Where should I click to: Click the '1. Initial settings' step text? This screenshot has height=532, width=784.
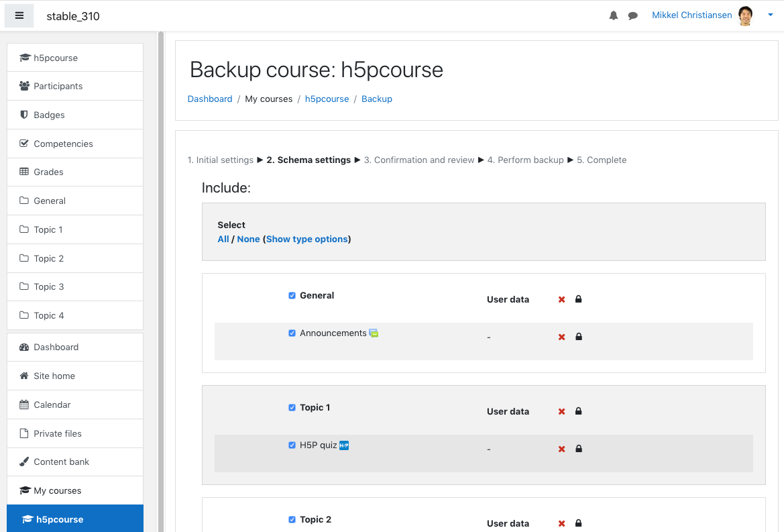pos(221,160)
